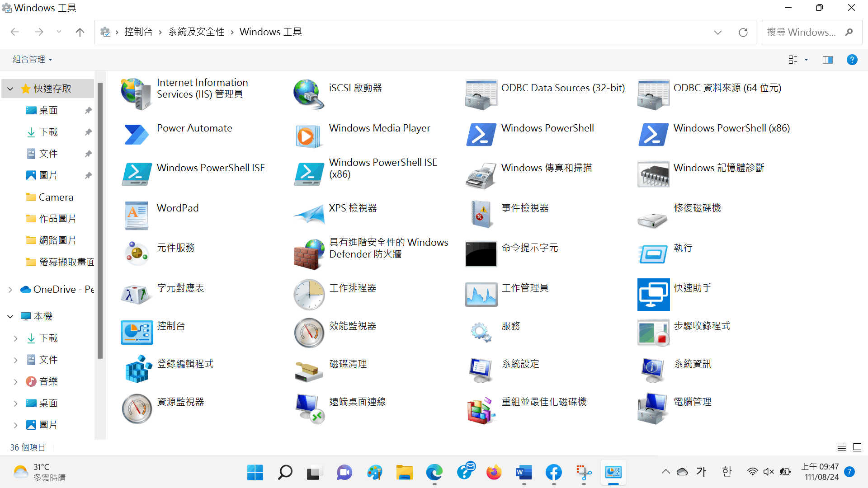The height and width of the screenshot is (488, 868).
Task: Open the 服務 gears icon
Action: 481,332
